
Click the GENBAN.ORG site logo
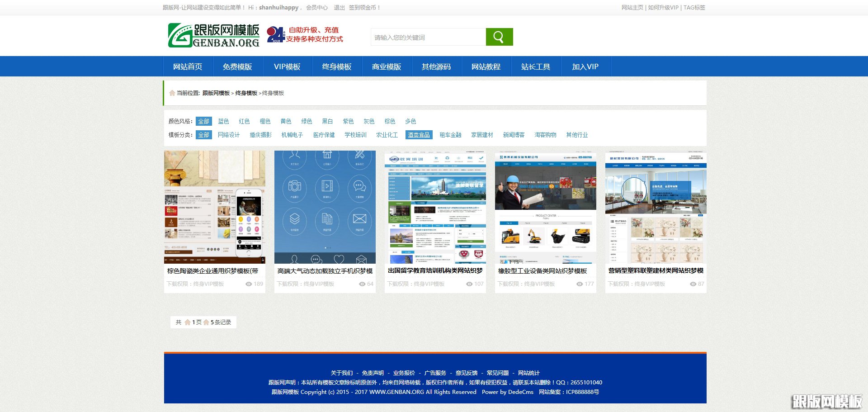pos(213,36)
